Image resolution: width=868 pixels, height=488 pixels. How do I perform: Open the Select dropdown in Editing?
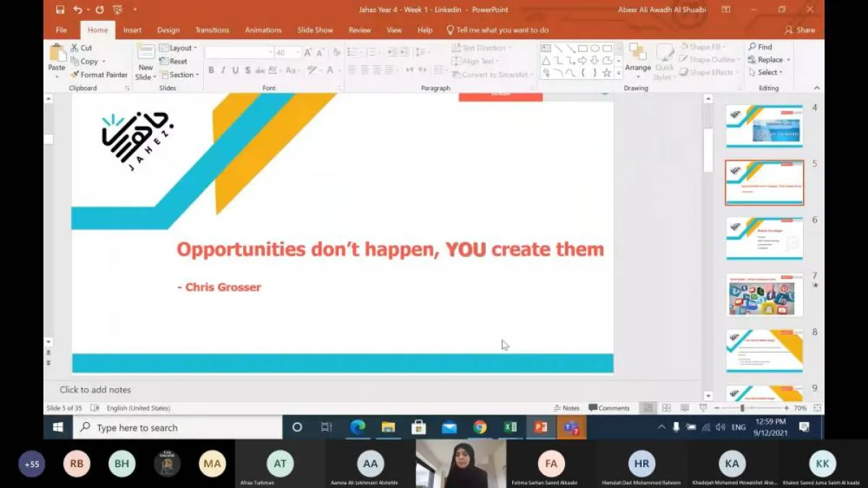tap(768, 72)
